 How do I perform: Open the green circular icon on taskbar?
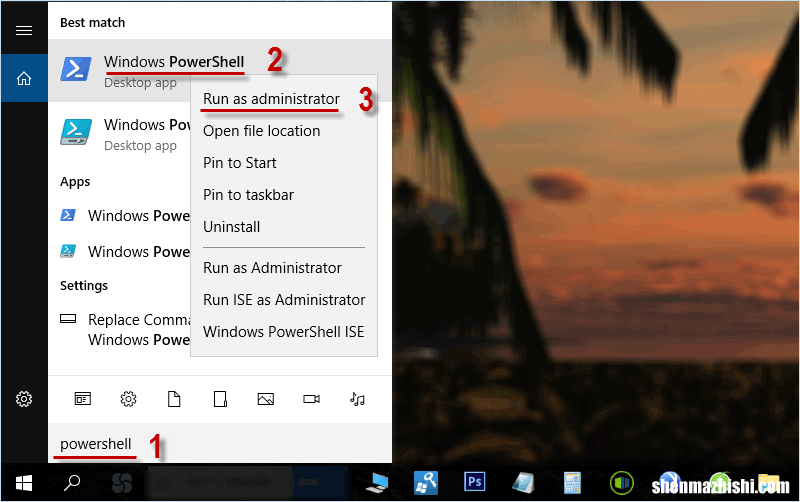pyautogui.click(x=621, y=482)
